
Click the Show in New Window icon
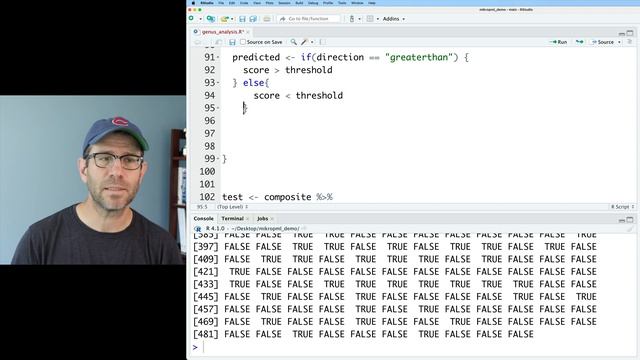219,42
